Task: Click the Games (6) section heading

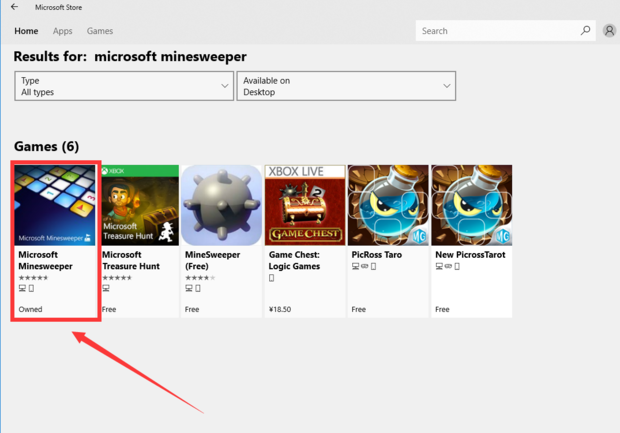Action: point(46,146)
